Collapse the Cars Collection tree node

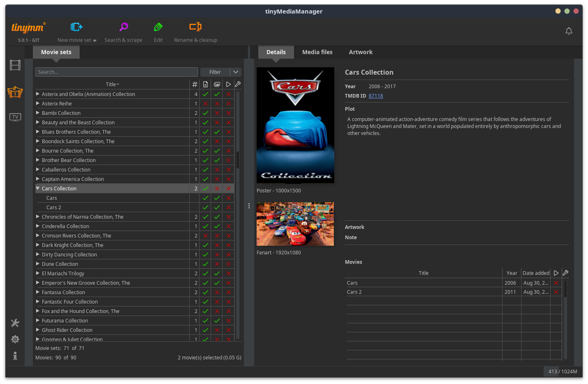pyautogui.click(x=38, y=188)
